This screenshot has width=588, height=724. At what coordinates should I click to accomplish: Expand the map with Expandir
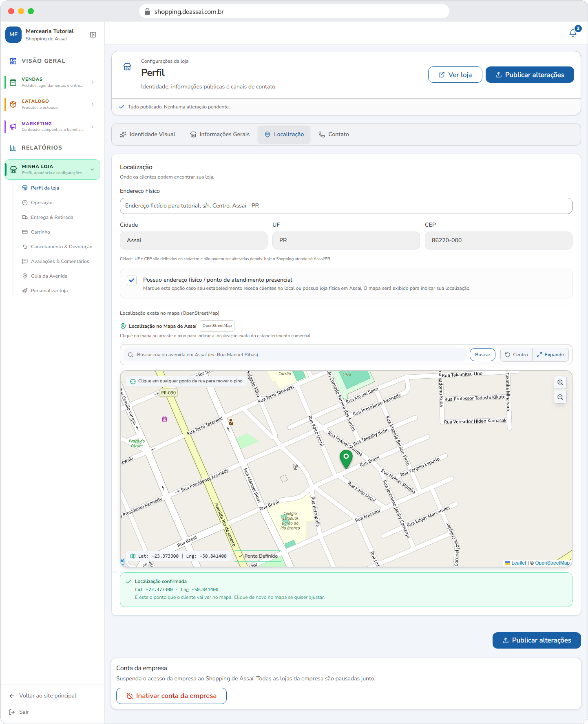point(550,355)
